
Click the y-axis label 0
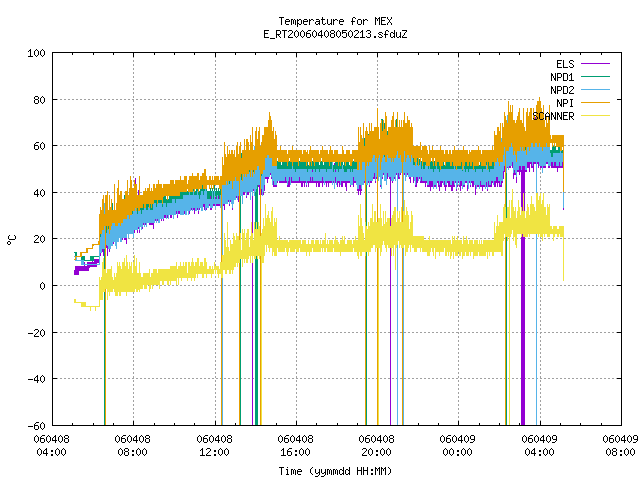coord(42,286)
